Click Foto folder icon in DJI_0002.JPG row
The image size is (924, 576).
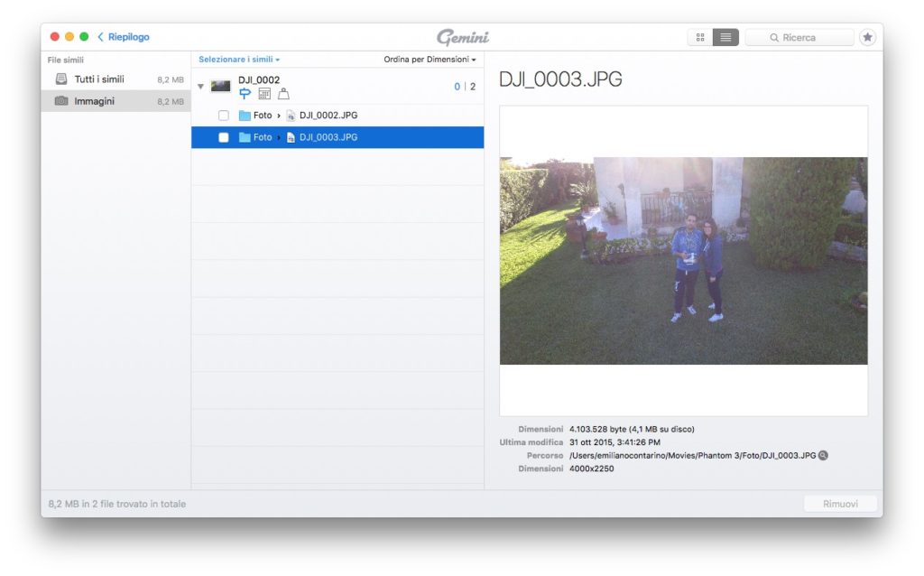tap(245, 116)
